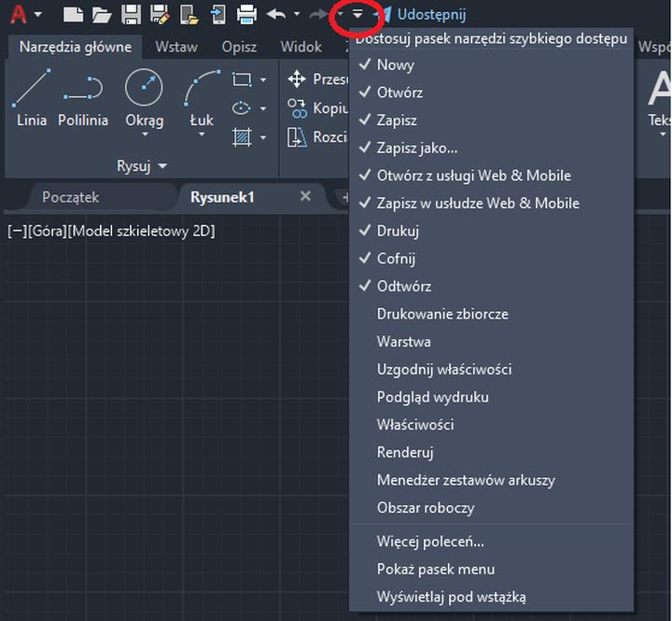Select the Rysunek1 drawing tab
Image resolution: width=672 pixels, height=621 pixels.
click(x=222, y=197)
